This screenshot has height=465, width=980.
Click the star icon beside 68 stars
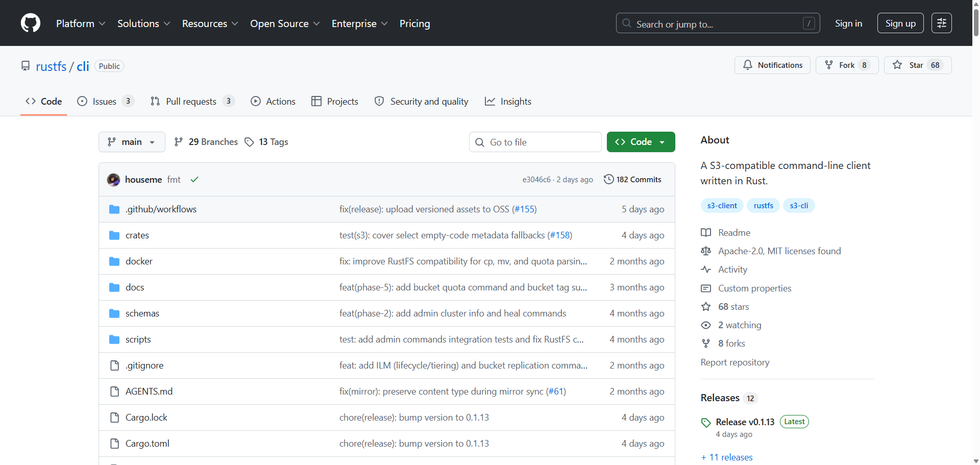pyautogui.click(x=706, y=307)
